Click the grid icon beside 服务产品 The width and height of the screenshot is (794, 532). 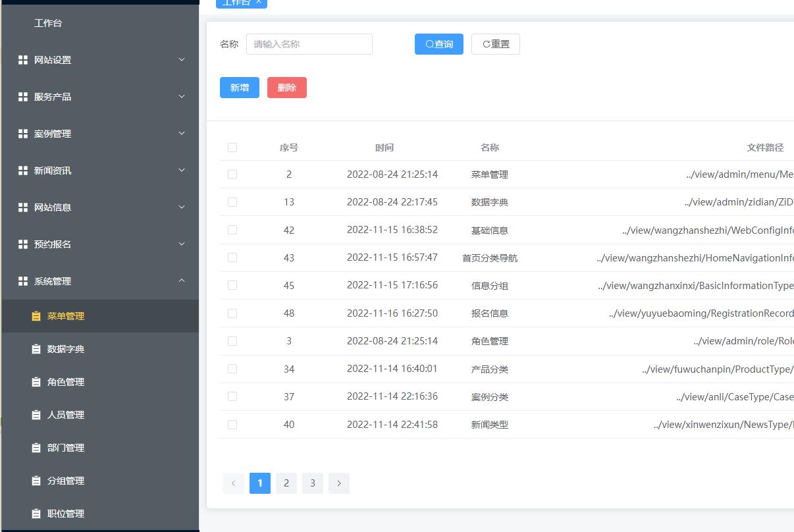tap(22, 97)
